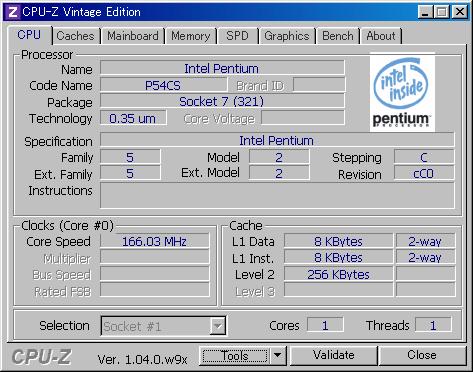
Task: Click the Package value Socket 7 (321)
Action: [x=222, y=101]
